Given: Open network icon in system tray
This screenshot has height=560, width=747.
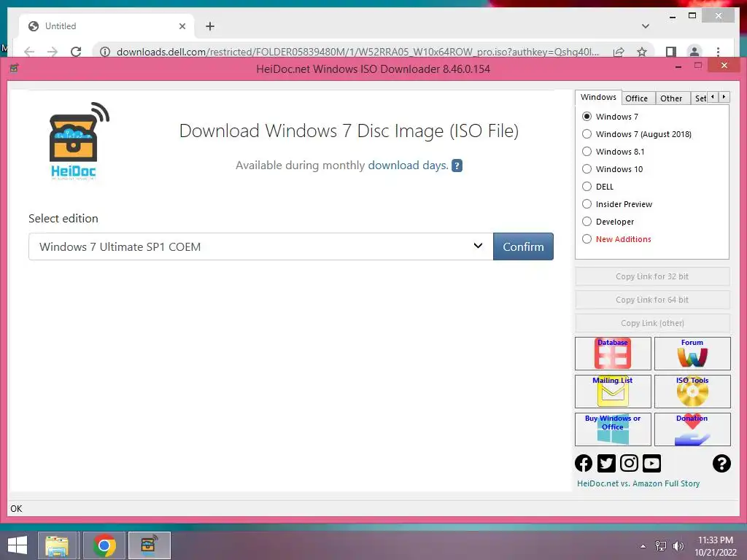Looking at the screenshot, I should click(661, 545).
